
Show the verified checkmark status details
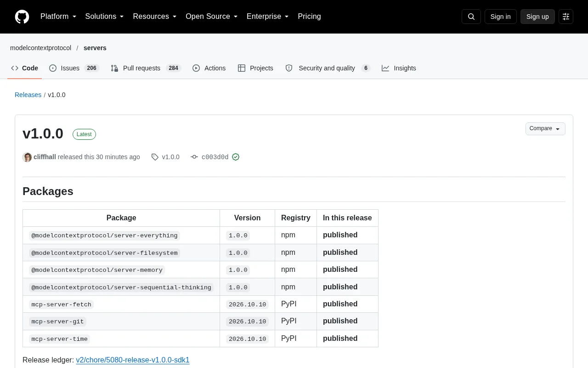tap(236, 157)
